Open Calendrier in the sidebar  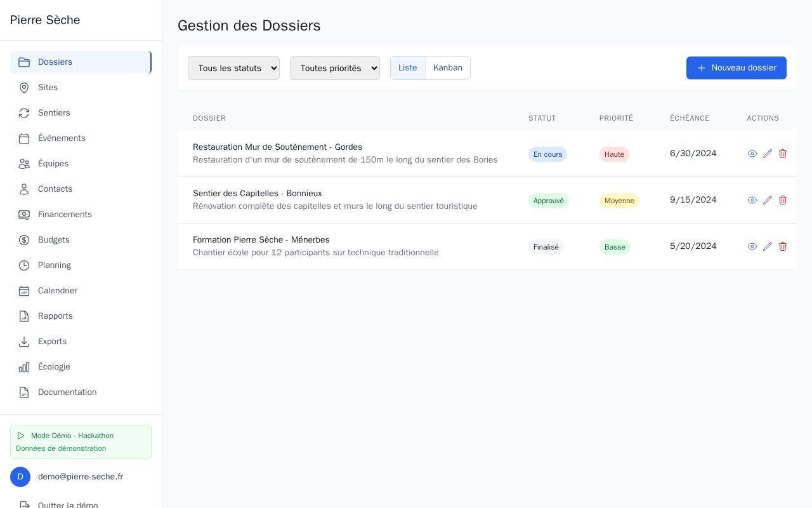pos(81,291)
